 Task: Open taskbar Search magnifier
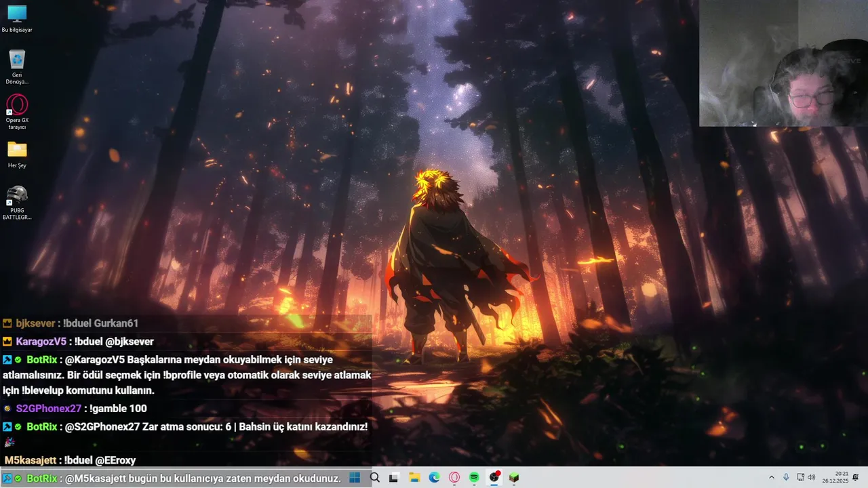pos(374,478)
